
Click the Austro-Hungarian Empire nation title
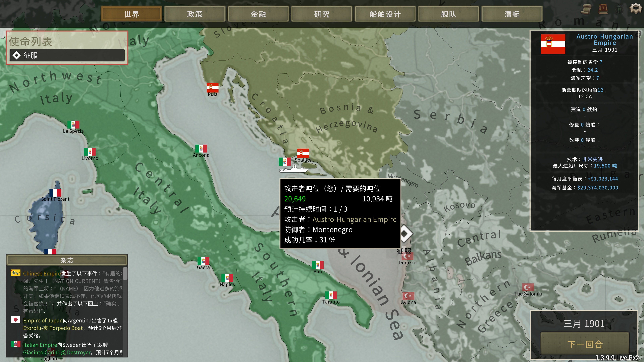(x=604, y=40)
